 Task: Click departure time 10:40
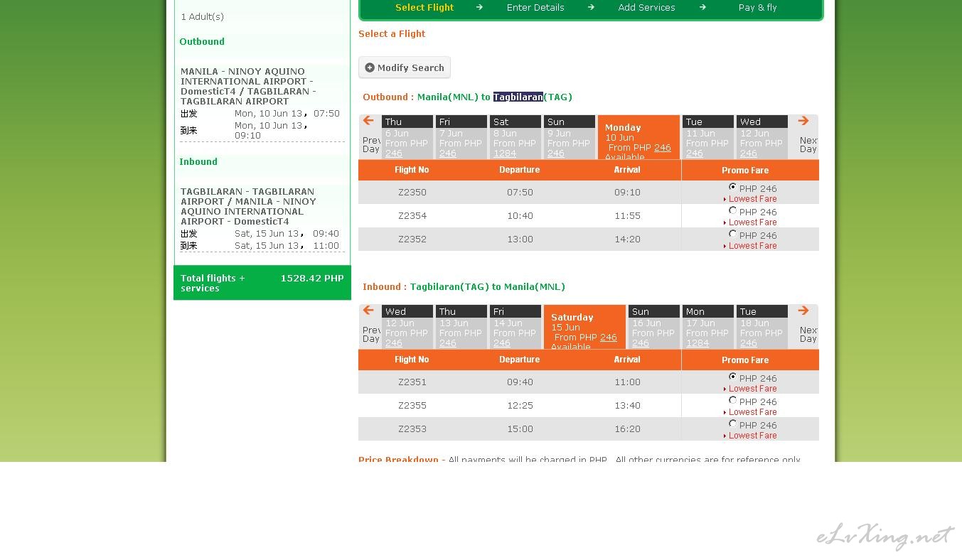[x=520, y=216]
